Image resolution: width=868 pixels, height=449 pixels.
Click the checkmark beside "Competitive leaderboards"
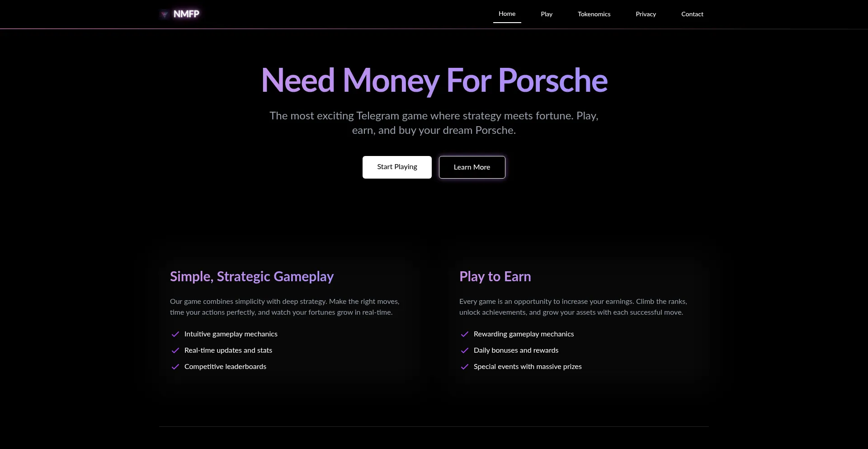pos(175,367)
